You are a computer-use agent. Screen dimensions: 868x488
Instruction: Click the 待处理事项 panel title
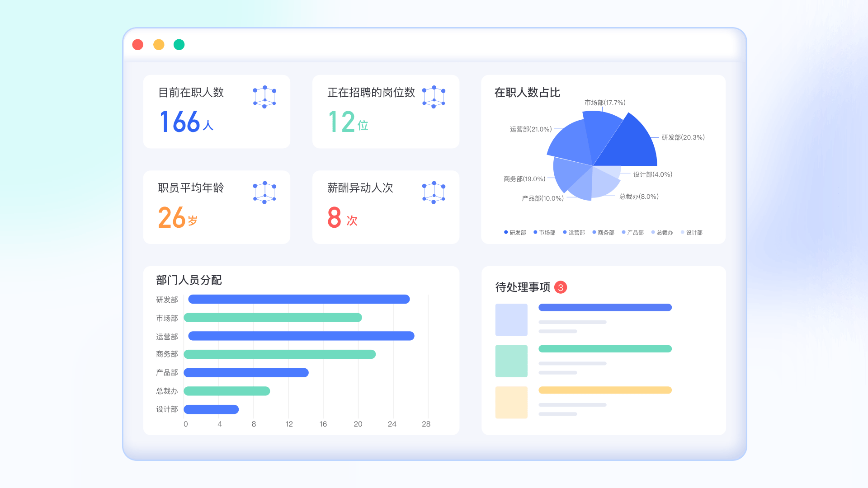point(523,287)
